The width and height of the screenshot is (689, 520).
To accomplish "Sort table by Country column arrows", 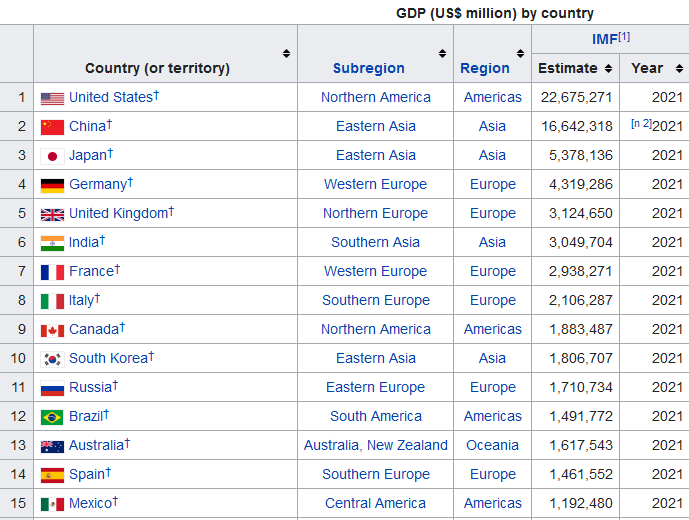I will click(x=287, y=53).
